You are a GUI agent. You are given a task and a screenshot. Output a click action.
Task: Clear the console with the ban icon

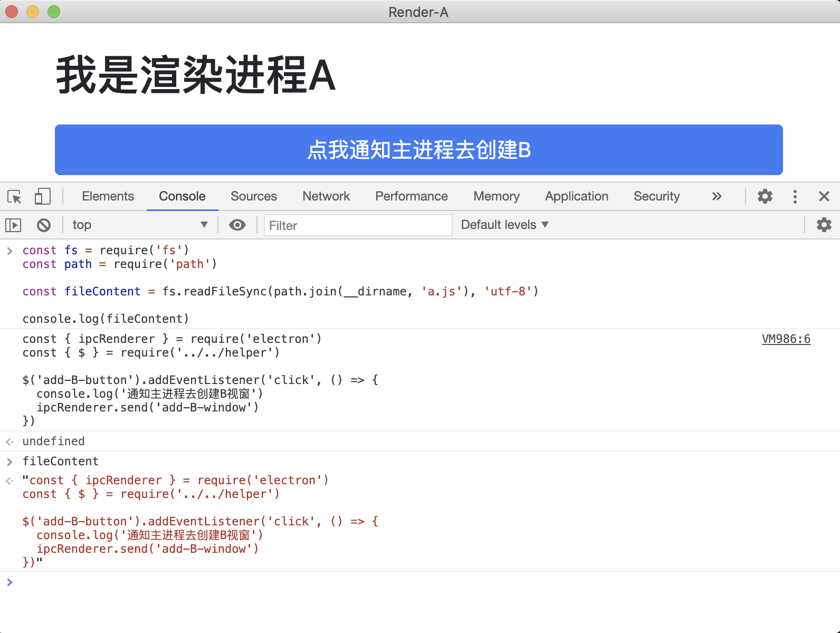pyautogui.click(x=44, y=225)
